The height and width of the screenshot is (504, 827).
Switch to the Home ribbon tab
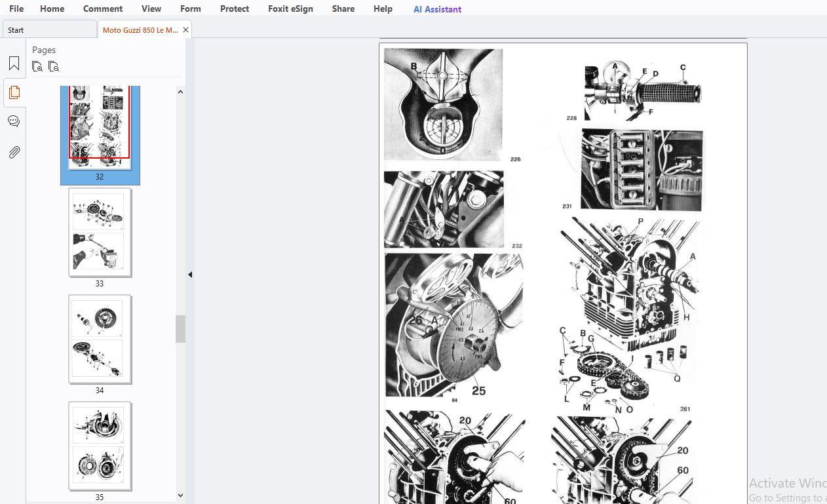[52, 9]
